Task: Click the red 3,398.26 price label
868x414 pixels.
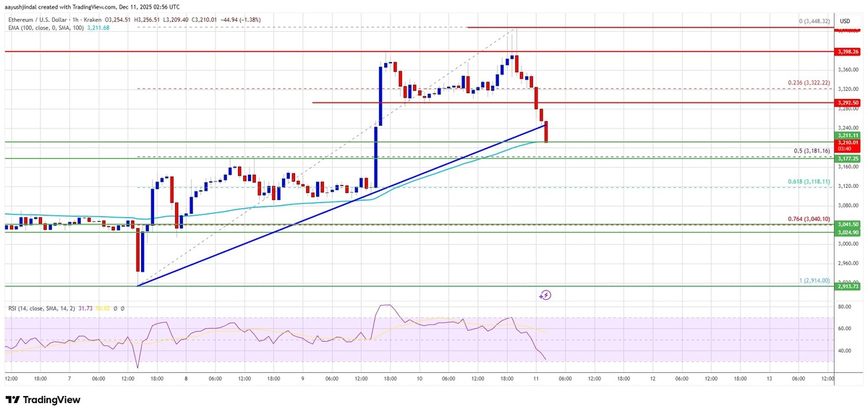Action: (x=846, y=52)
